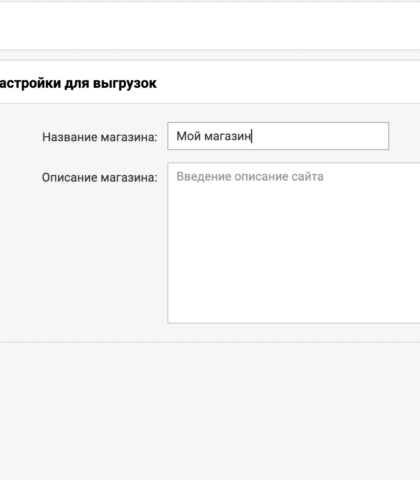Click the header bar right of the section heading

(x=288, y=82)
